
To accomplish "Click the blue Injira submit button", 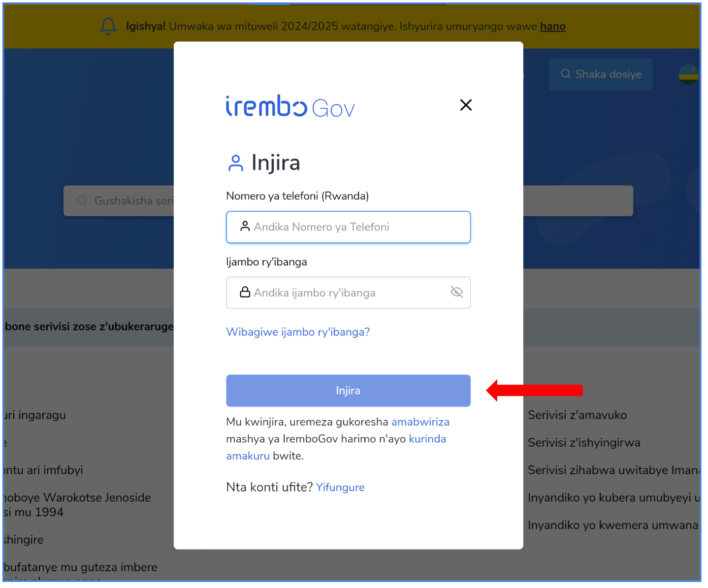I will click(x=348, y=391).
